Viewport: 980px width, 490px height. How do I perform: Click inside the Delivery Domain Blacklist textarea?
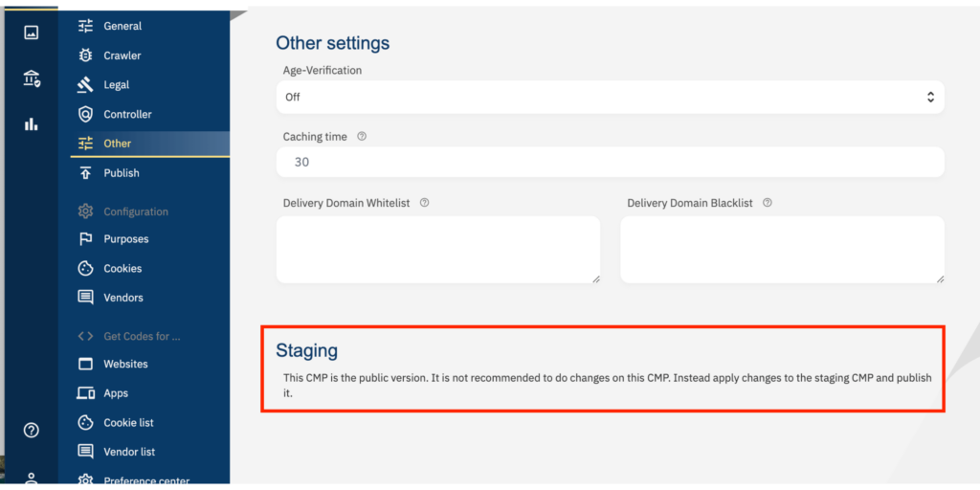click(x=783, y=250)
